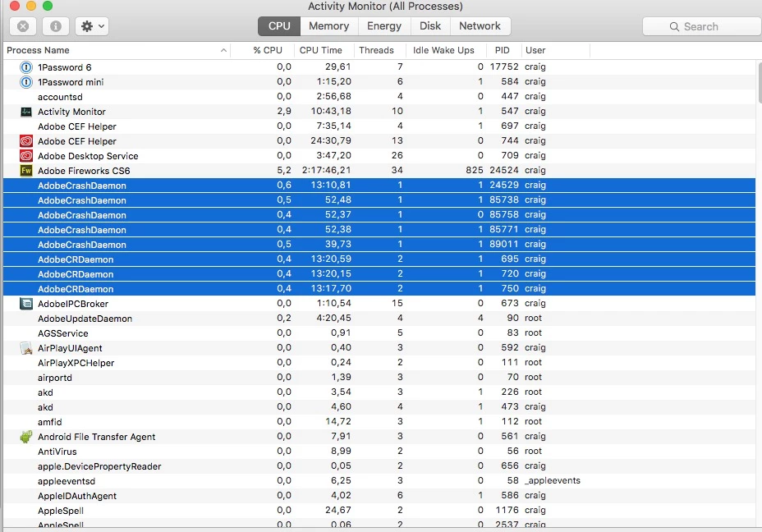The height and width of the screenshot is (532, 762).
Task: Select the AntiVirus process
Action: click(x=379, y=452)
